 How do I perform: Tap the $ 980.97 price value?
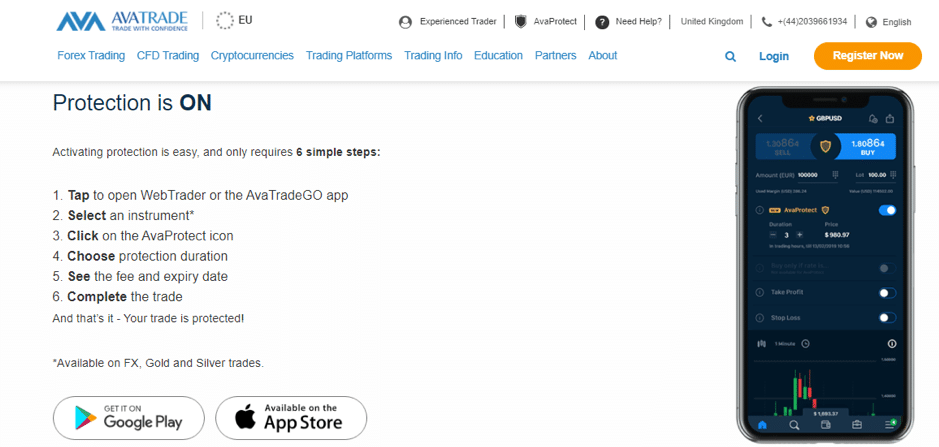click(837, 235)
